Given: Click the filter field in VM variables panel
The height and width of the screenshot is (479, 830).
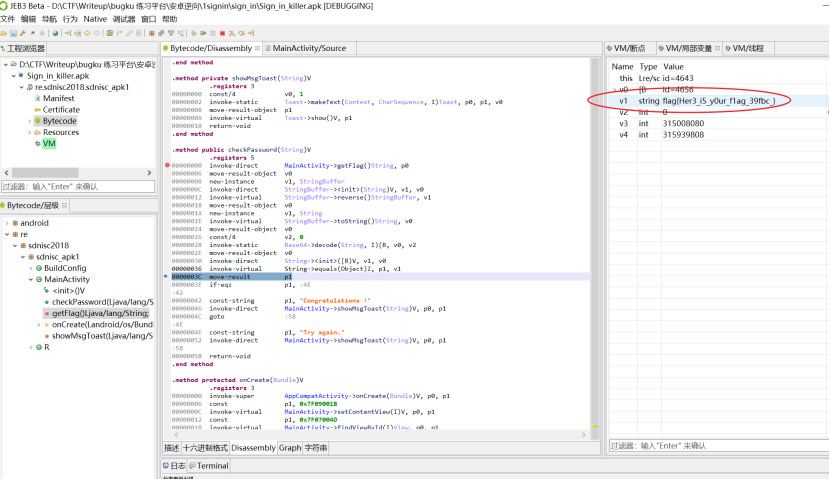Looking at the screenshot, I should point(715,445).
